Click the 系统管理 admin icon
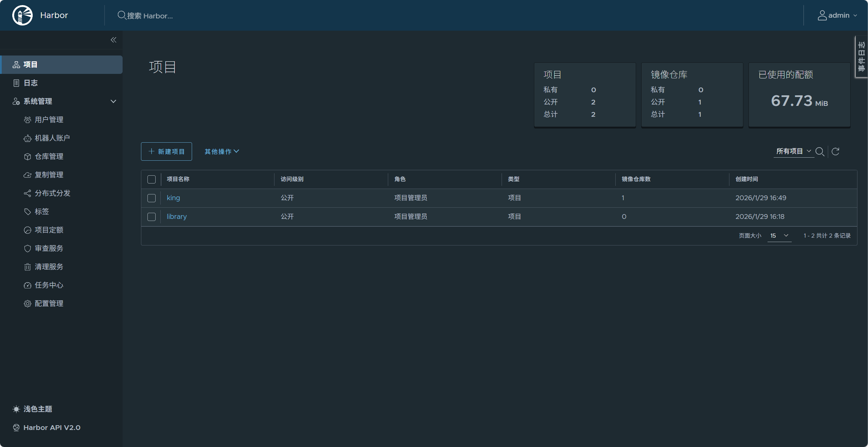 (x=16, y=101)
